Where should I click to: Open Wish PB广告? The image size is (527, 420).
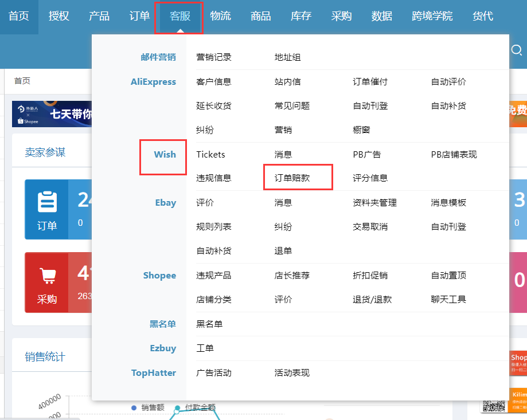click(x=367, y=155)
